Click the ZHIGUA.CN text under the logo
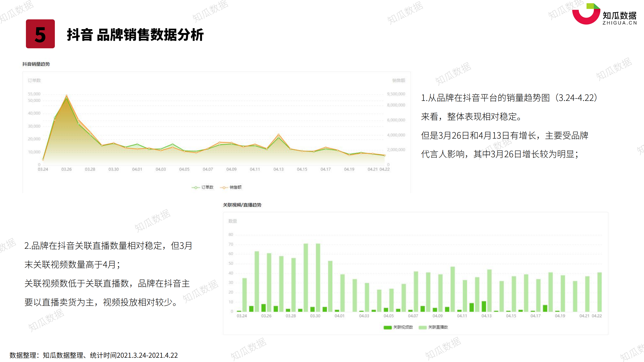This screenshot has height=362, width=644. click(x=619, y=23)
